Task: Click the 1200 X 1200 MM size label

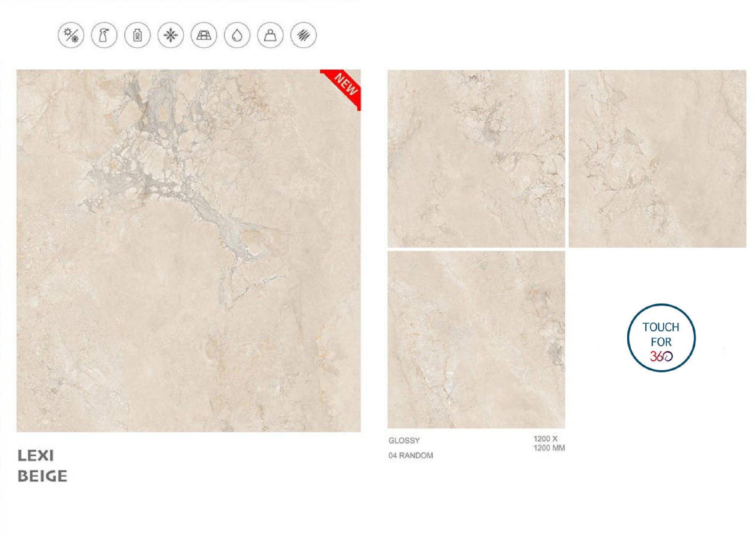Action: point(549,443)
